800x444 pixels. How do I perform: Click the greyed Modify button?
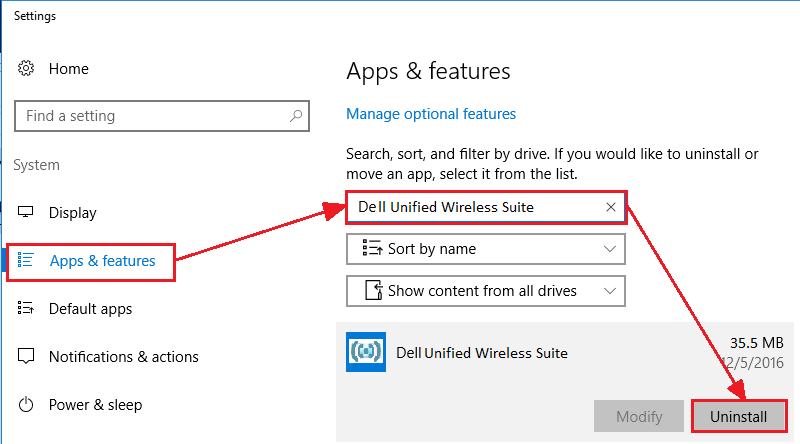(x=639, y=416)
